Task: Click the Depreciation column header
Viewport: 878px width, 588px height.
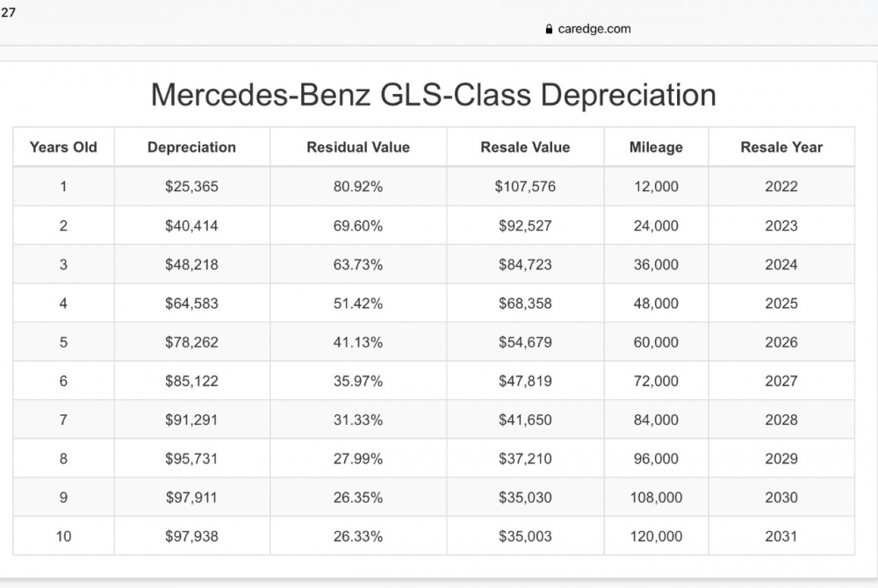Action: pos(191,147)
